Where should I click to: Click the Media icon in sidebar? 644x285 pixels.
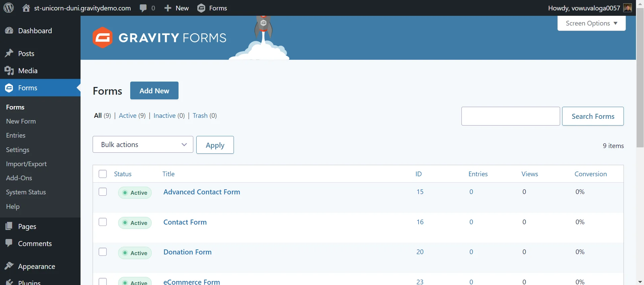[9, 70]
